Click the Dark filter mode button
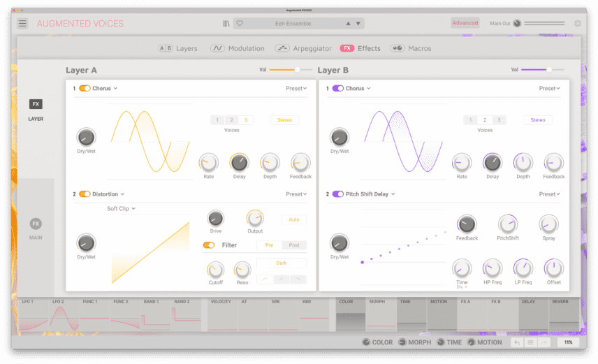 pyautogui.click(x=282, y=263)
